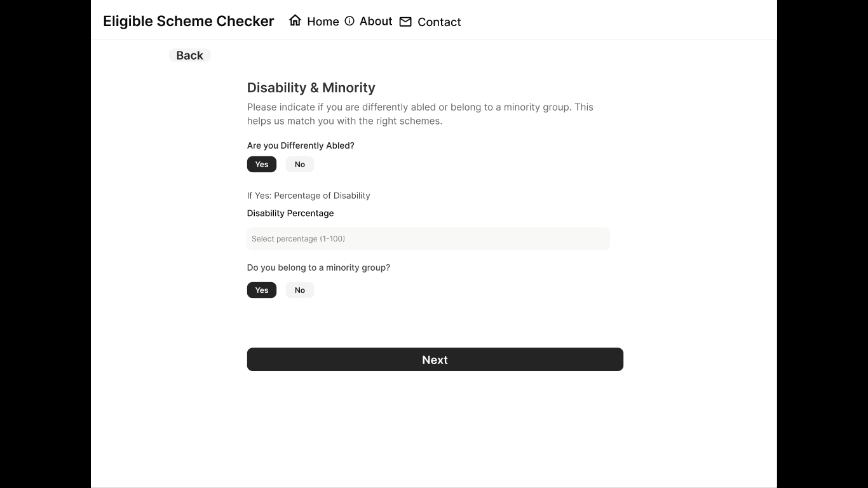Click the "Do you belong to a minority group?" label
The height and width of the screenshot is (488, 868).
(x=318, y=268)
